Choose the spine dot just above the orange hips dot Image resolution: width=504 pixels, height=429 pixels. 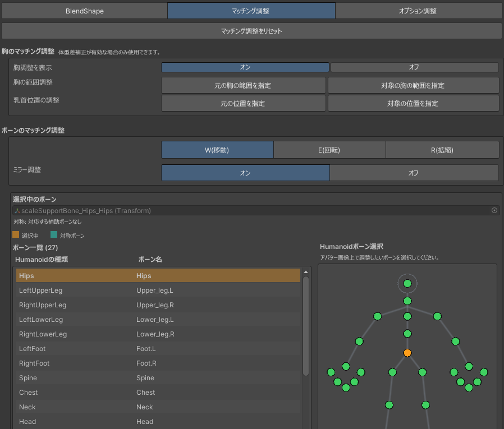tap(407, 334)
